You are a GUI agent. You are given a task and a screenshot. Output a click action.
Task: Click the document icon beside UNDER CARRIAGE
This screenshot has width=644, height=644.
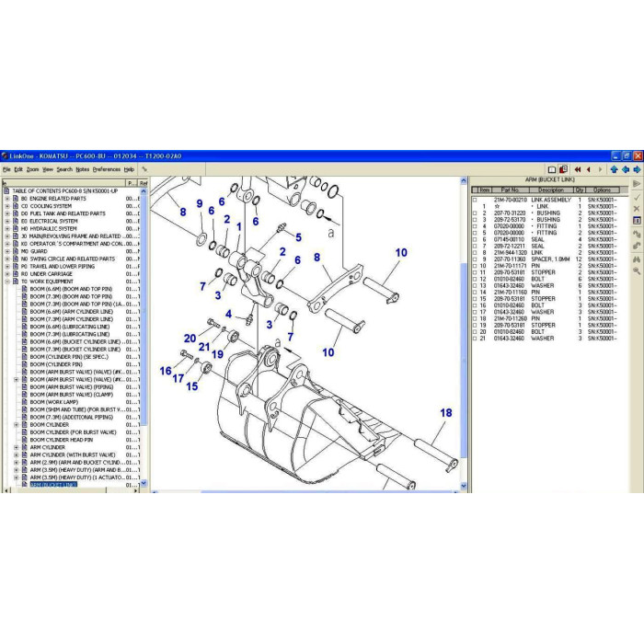click(16, 274)
